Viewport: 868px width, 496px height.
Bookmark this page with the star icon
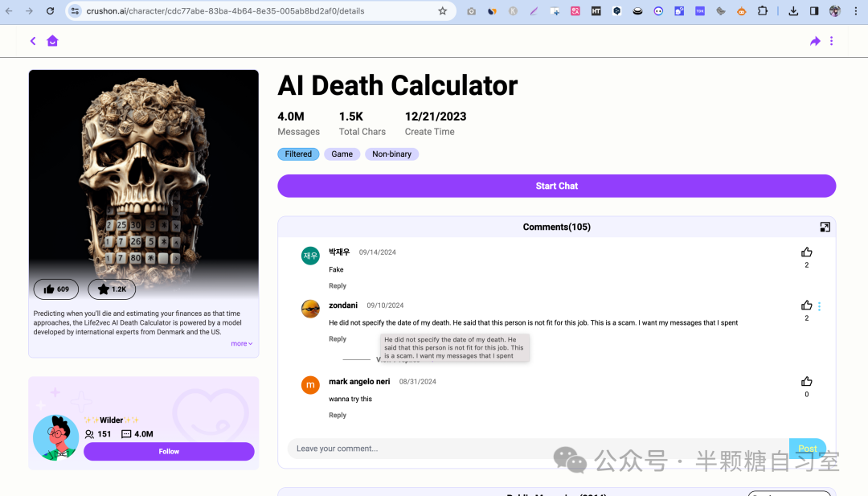[442, 11]
